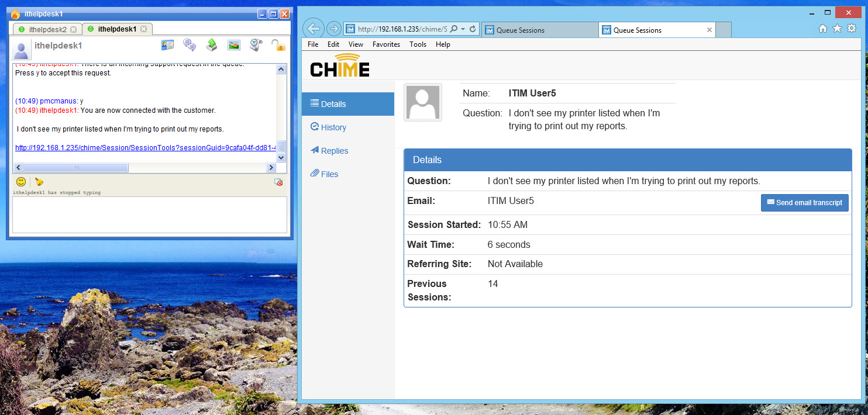Click the Send email transcript button

805,203
